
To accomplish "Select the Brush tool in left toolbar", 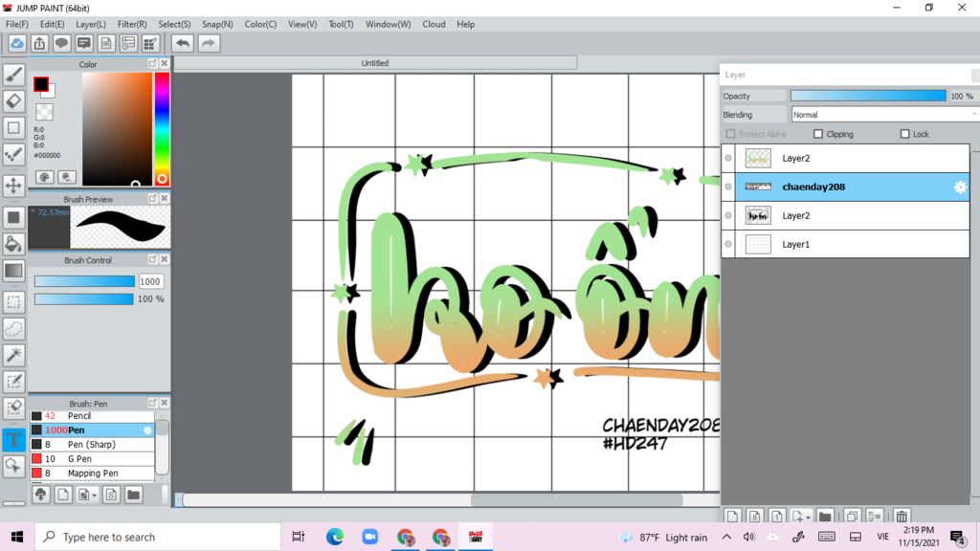I will (x=13, y=75).
